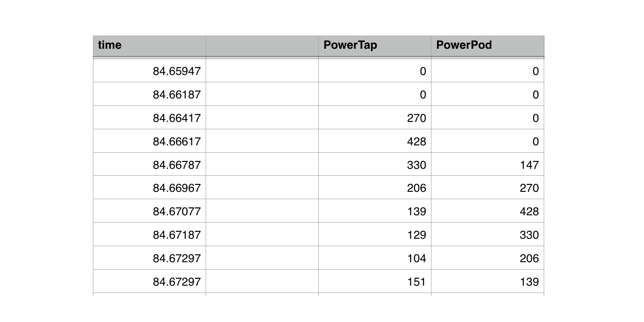Click the PowerTap value 129

point(374,235)
